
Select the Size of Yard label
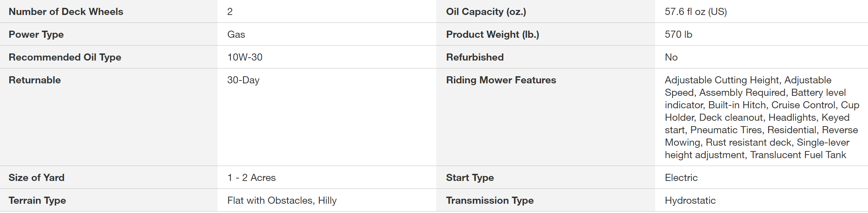[x=36, y=177]
